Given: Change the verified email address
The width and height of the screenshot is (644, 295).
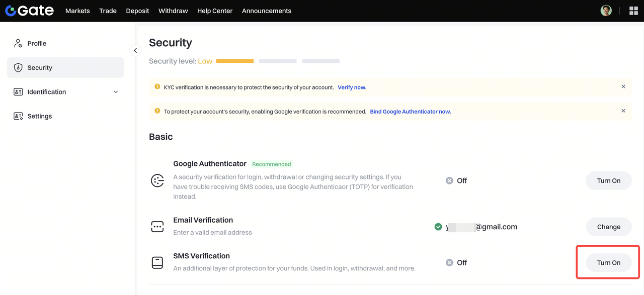Looking at the screenshot, I should (x=608, y=227).
